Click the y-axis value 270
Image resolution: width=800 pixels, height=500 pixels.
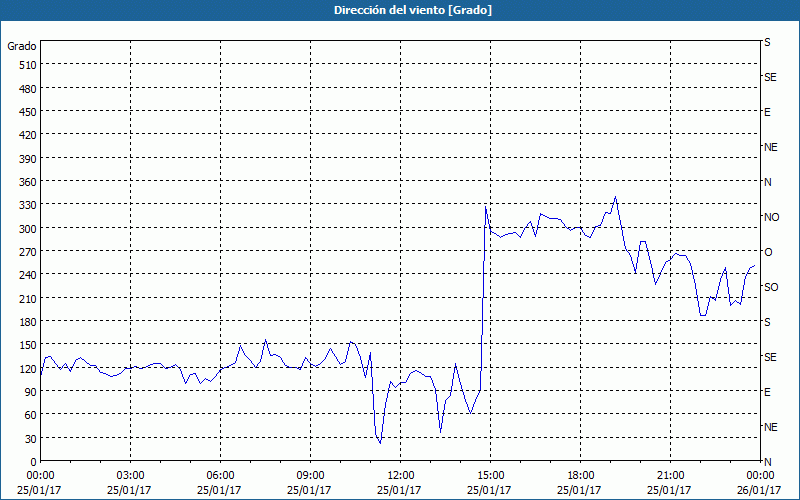click(x=28, y=252)
